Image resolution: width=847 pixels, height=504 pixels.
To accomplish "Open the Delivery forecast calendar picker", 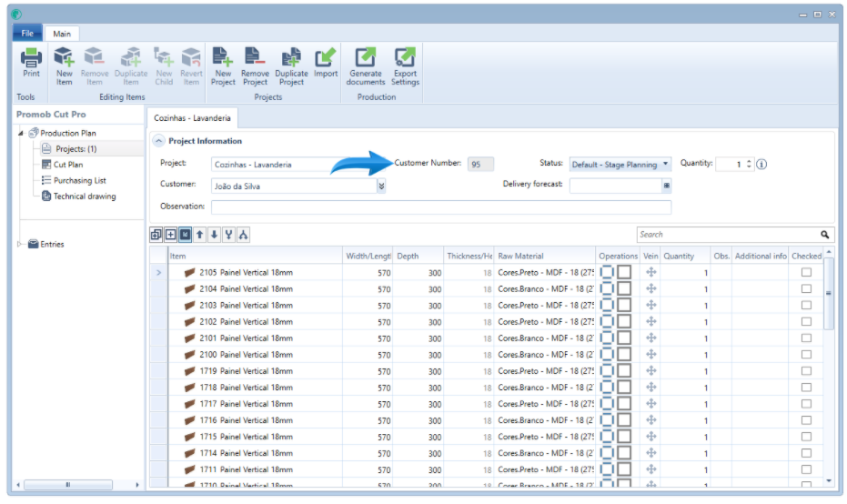I will click(667, 186).
